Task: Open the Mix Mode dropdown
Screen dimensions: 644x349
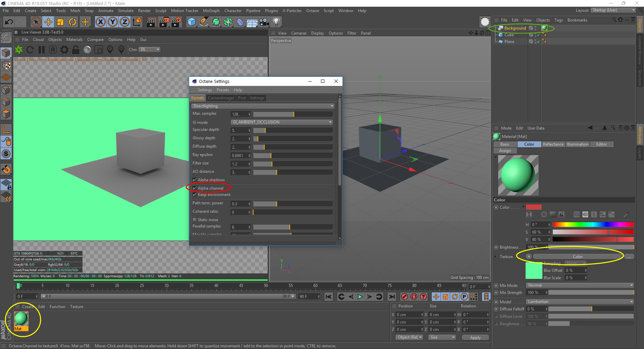Action: [x=580, y=285]
